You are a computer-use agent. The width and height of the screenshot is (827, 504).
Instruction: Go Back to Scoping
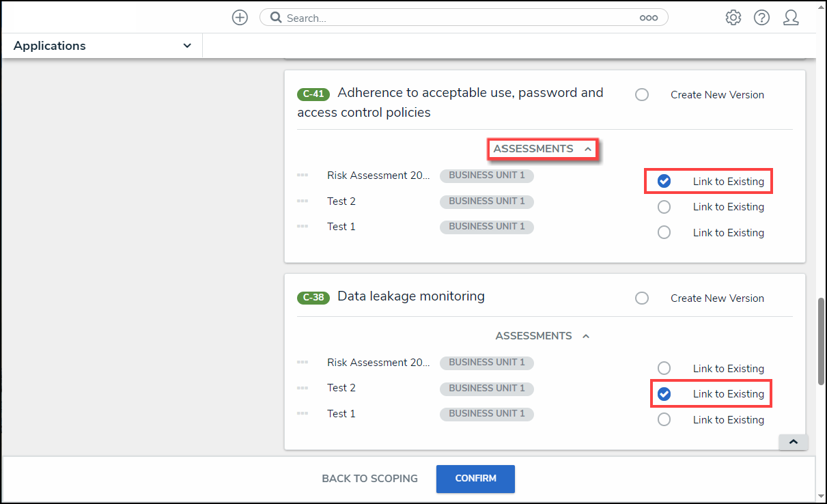point(369,479)
